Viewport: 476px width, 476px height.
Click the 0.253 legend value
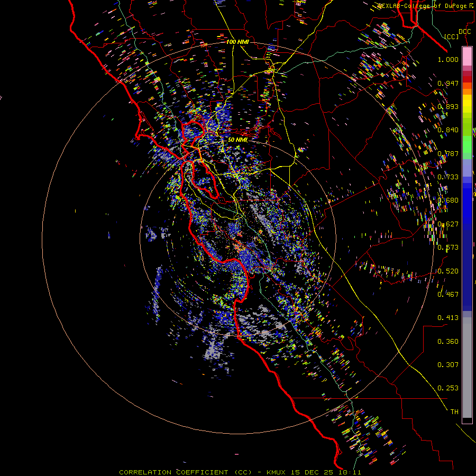[448, 388]
